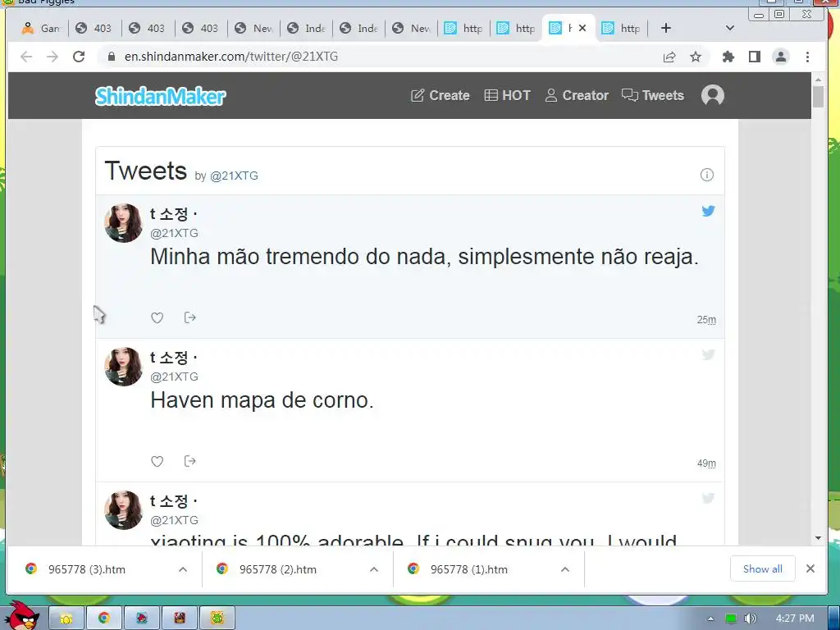The image size is (840, 630).
Task: Open the extensions puzzle icon
Action: [x=728, y=57]
